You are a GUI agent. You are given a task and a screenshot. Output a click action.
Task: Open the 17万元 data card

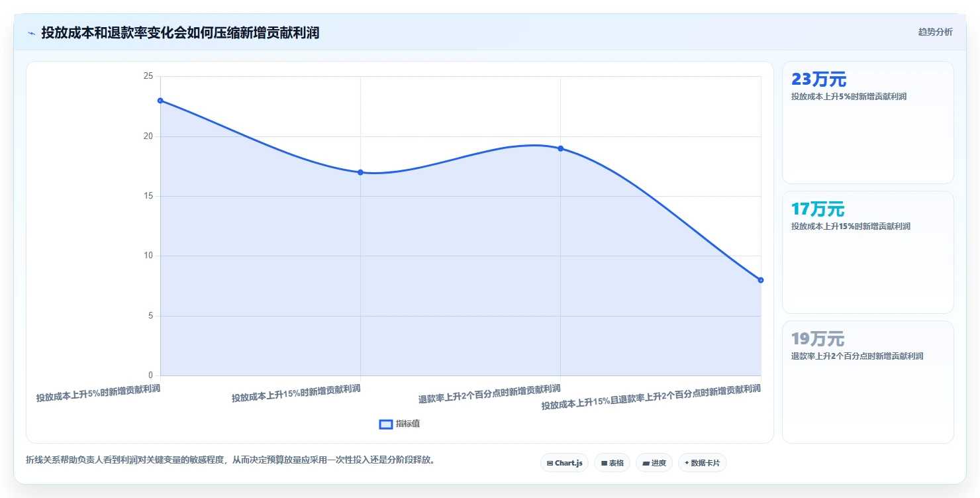tap(867, 252)
